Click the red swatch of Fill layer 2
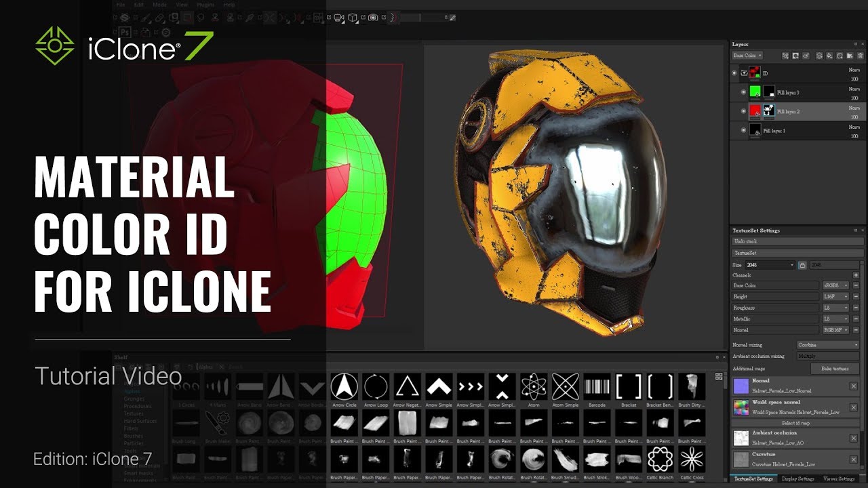 755,111
